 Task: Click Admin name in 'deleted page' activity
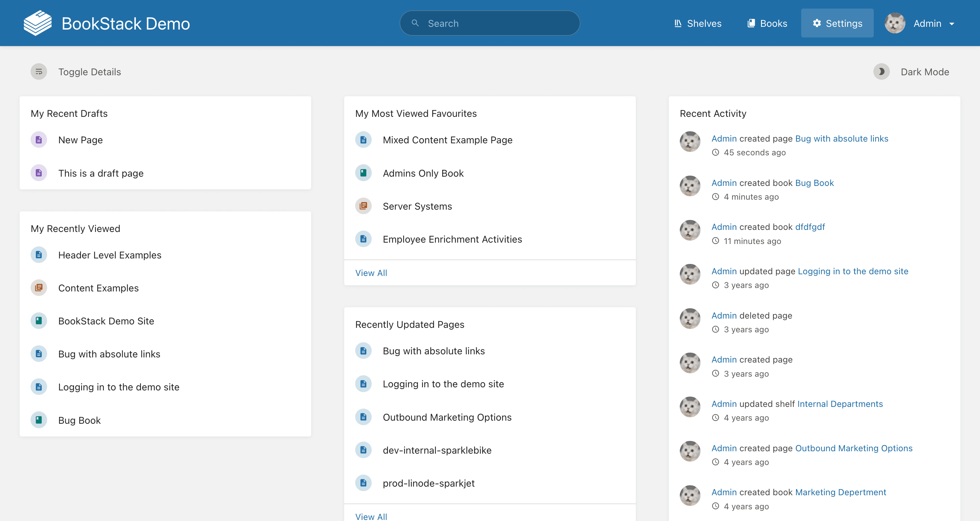pos(724,315)
